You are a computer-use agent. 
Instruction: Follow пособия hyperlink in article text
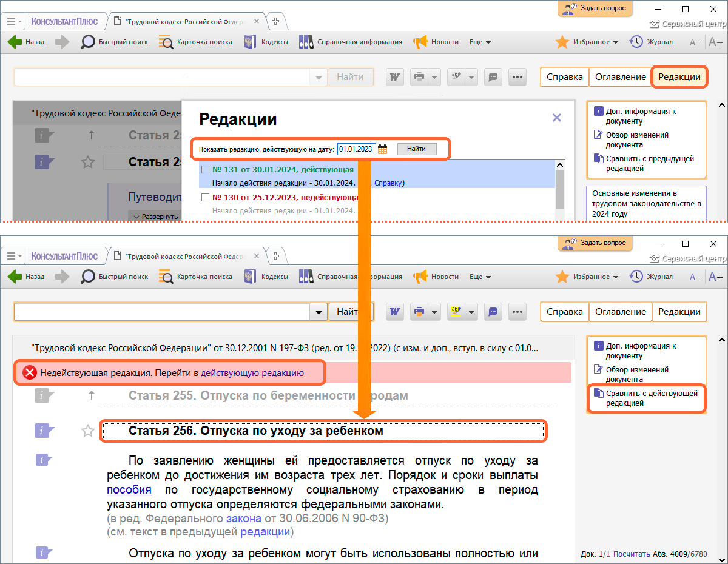click(129, 490)
